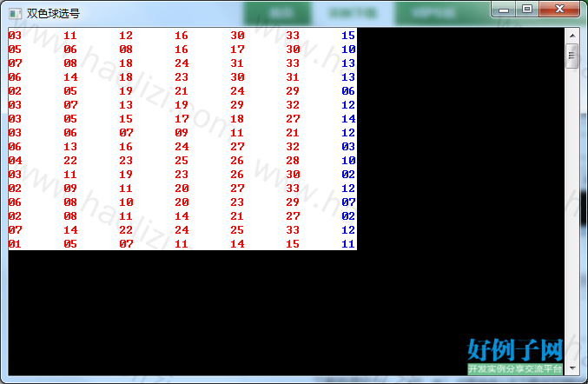This screenshot has height=384, width=588.
Task: Select blue 10 in row 04 22 23 25
Action: tap(348, 161)
